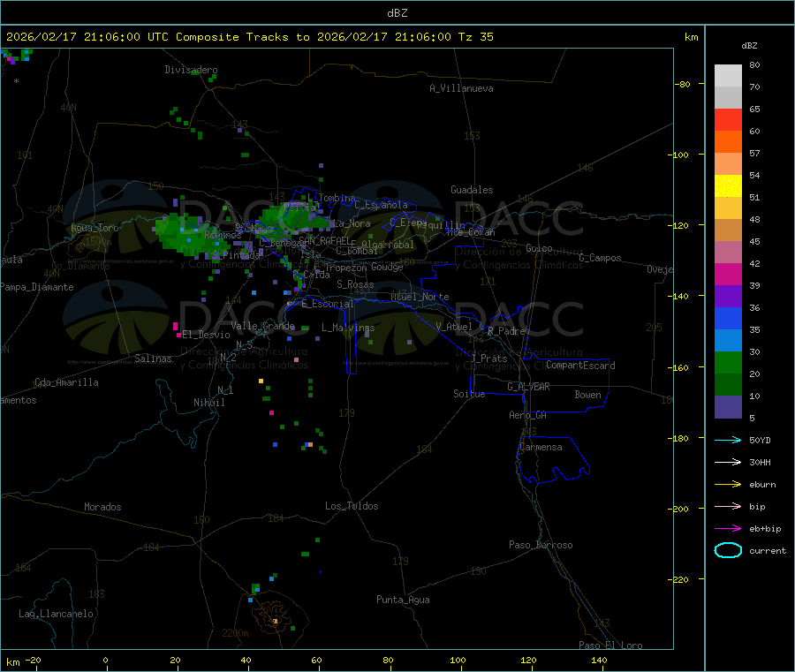Click the 'J_Prats' map label

tap(488, 359)
